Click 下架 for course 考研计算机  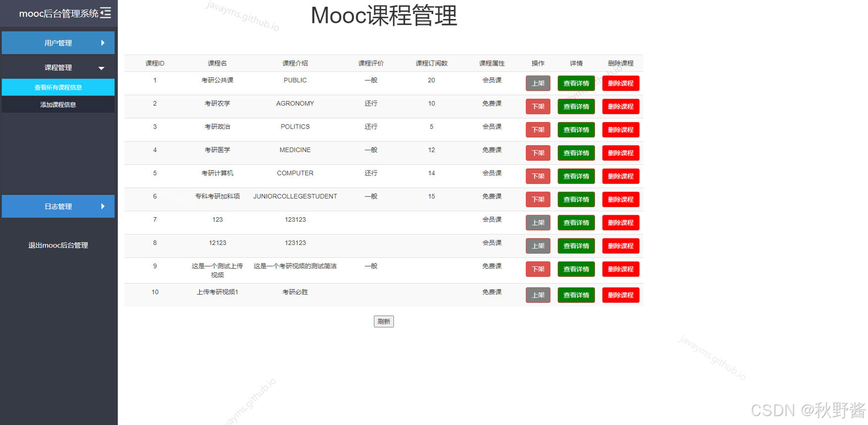tap(538, 176)
